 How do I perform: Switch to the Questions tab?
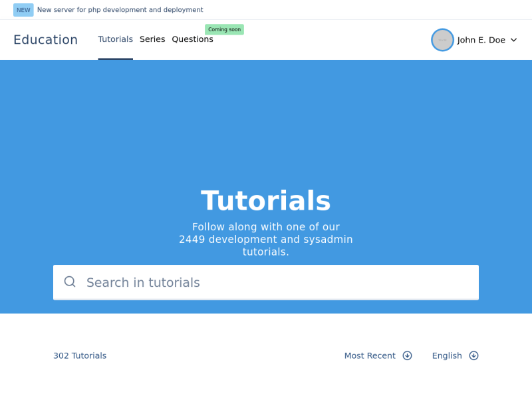tap(192, 39)
